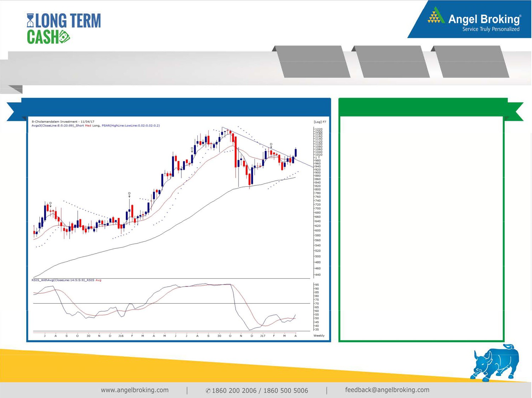
Task: Open the www.angelbroking.com link
Action: pyautogui.click(x=135, y=390)
